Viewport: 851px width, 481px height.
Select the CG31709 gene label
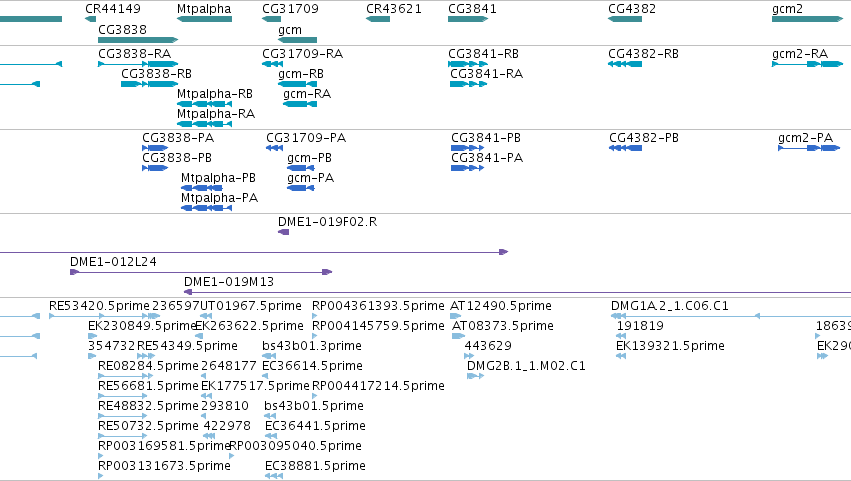[290, 9]
